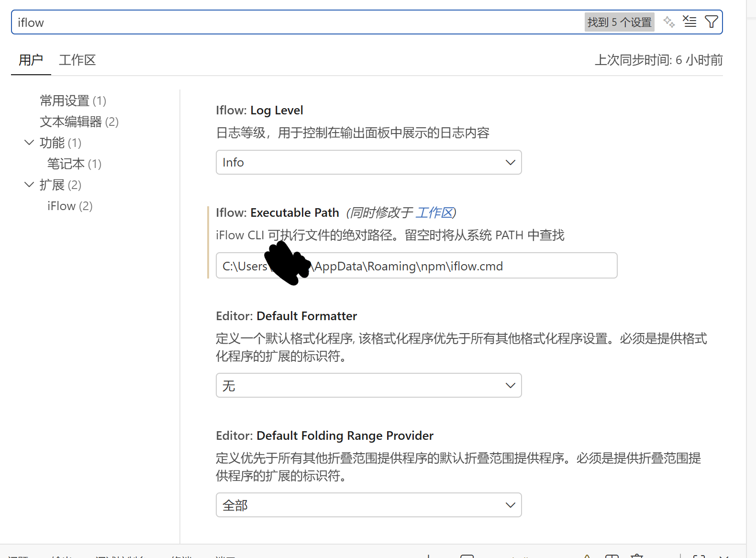Click the Iflow Executable Path text field

(416, 266)
